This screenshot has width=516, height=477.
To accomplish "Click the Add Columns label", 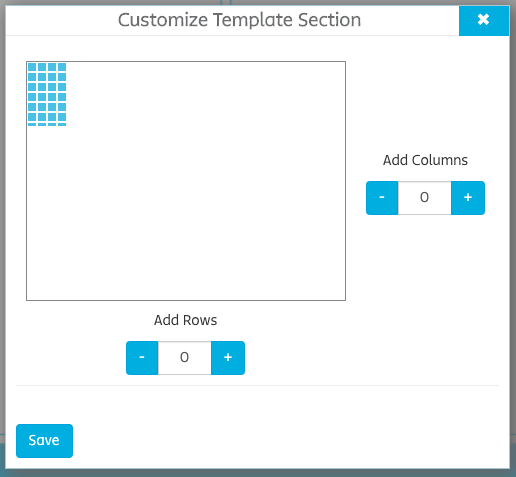I will click(x=425, y=160).
